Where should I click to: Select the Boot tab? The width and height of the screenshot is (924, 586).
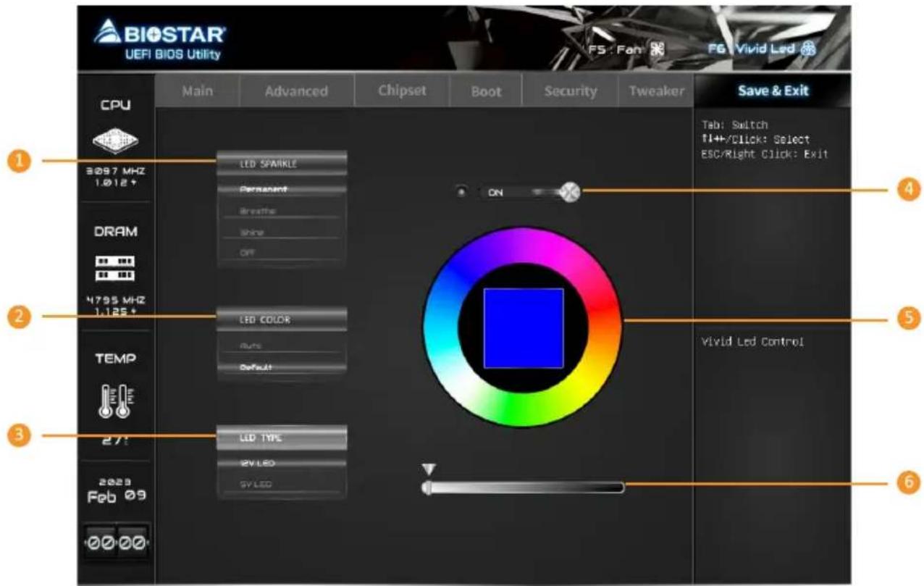click(x=486, y=91)
